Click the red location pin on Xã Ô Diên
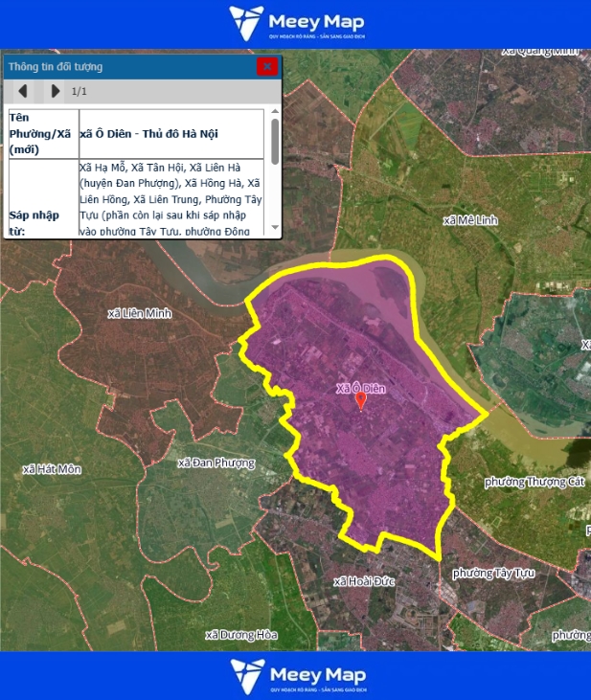This screenshot has height=700, width=591. coord(361,400)
